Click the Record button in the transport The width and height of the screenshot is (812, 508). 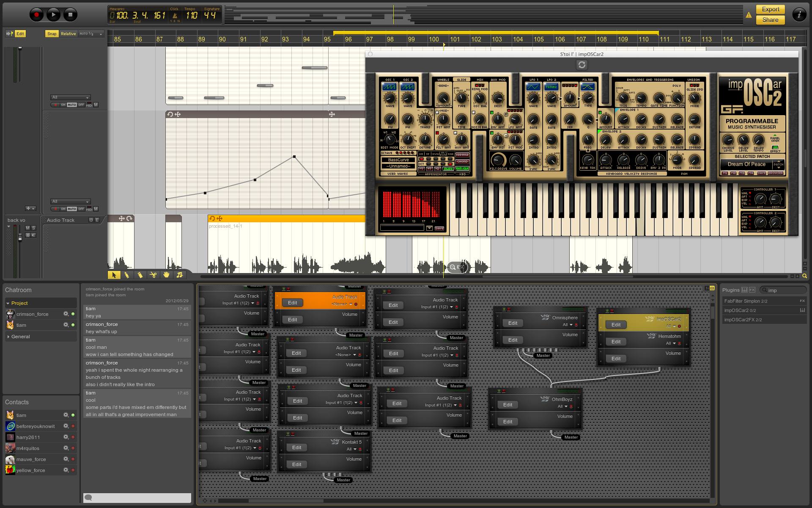[x=36, y=14]
